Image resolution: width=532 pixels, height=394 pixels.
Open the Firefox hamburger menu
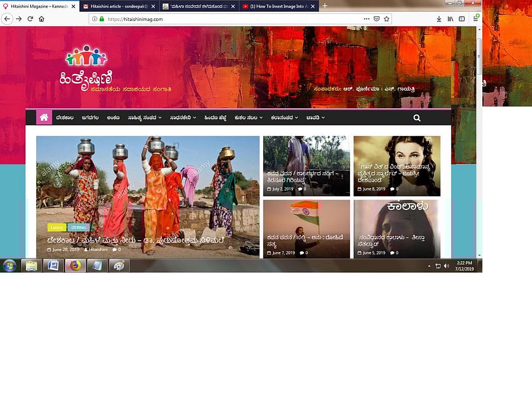[475, 18]
